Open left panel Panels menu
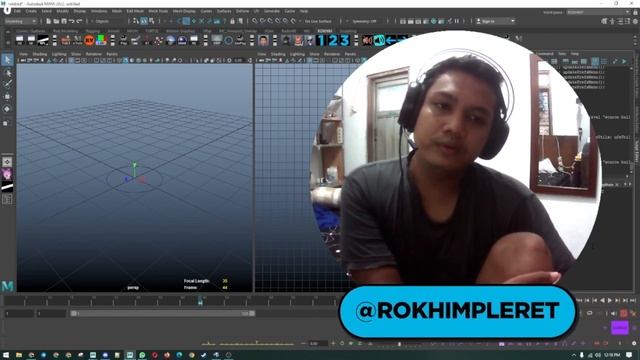 (x=112, y=54)
